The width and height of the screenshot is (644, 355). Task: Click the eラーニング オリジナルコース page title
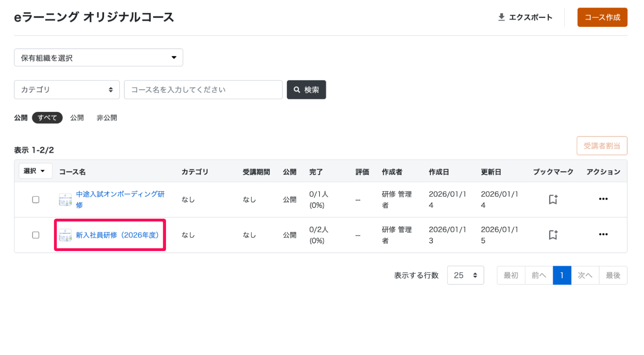pyautogui.click(x=94, y=17)
